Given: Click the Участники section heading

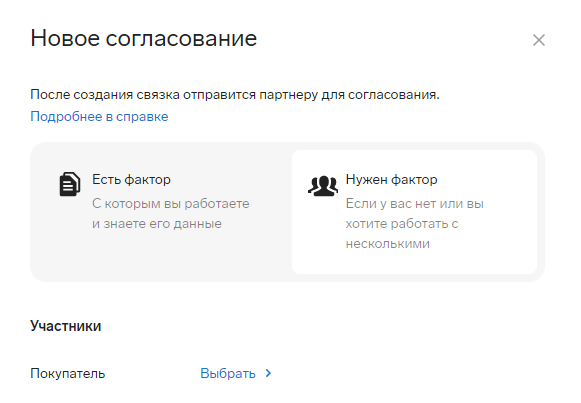Looking at the screenshot, I should pyautogui.click(x=66, y=326).
